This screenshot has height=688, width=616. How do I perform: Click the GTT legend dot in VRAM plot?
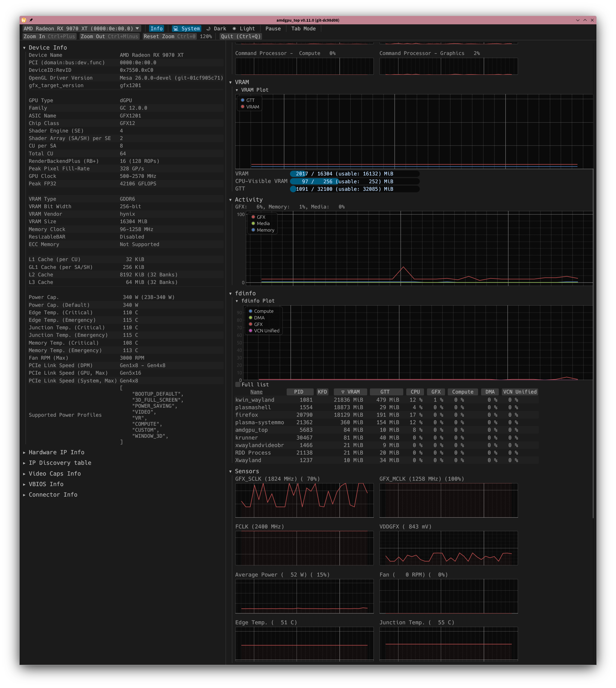[x=243, y=100]
